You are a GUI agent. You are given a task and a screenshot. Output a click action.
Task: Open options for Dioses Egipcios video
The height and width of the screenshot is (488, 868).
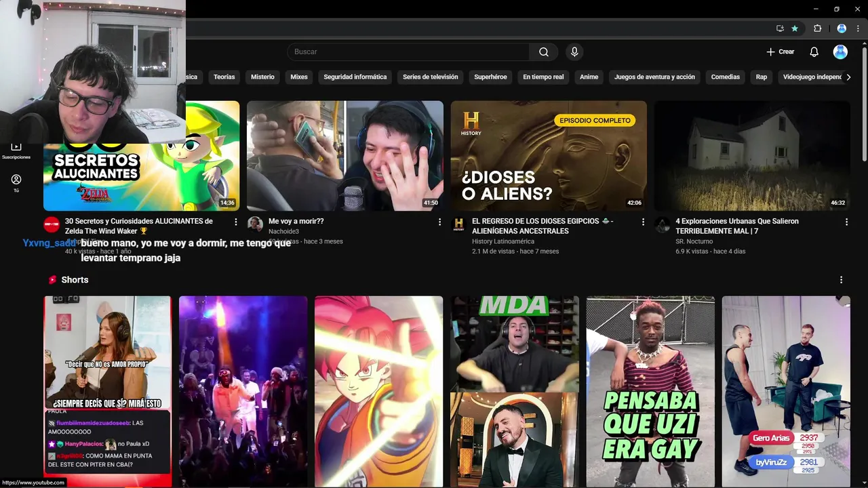(643, 222)
